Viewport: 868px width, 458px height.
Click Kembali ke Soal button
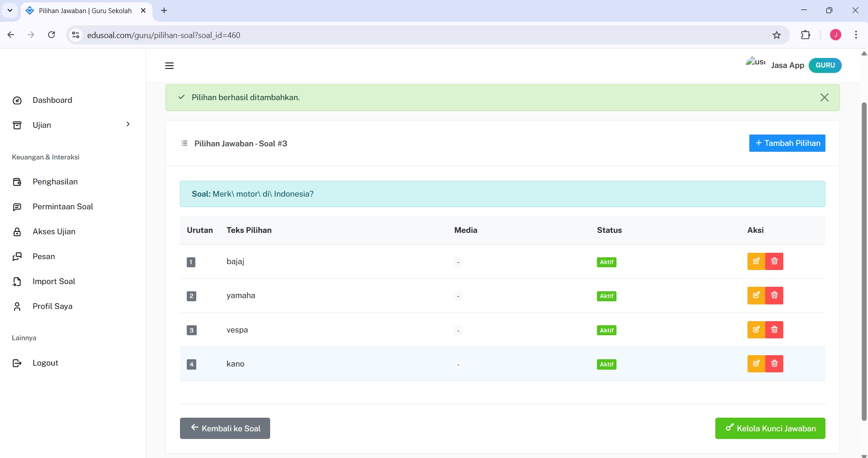[225, 428]
